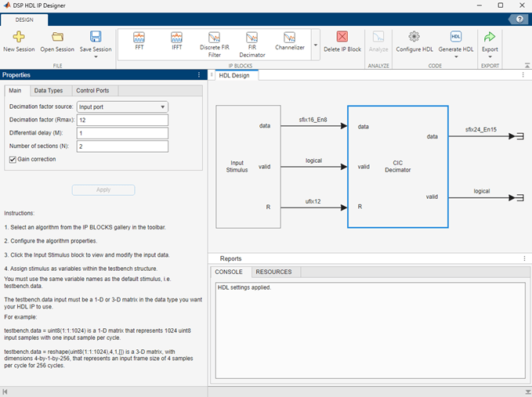Select the Channelizer IP block
The image size is (532, 397).
click(x=289, y=41)
